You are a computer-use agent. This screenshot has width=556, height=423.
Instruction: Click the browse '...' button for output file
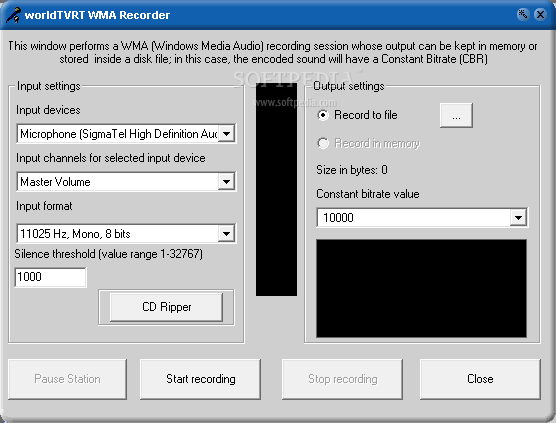pyautogui.click(x=456, y=115)
